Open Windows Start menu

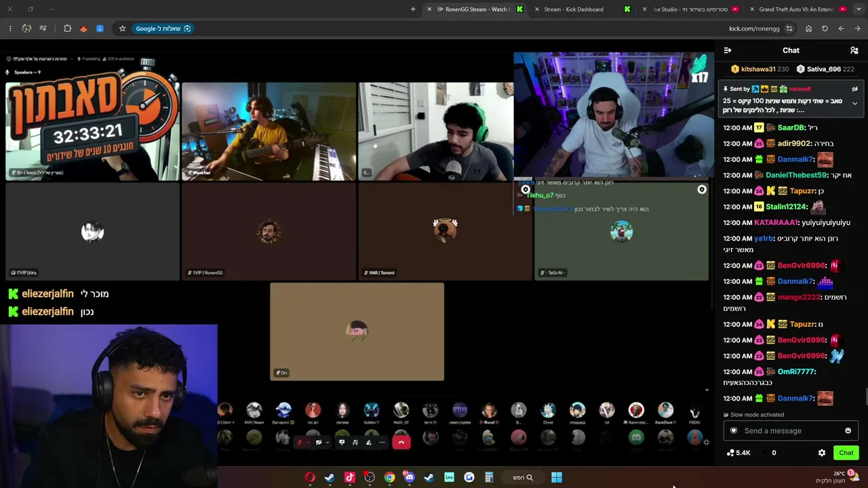click(x=556, y=477)
